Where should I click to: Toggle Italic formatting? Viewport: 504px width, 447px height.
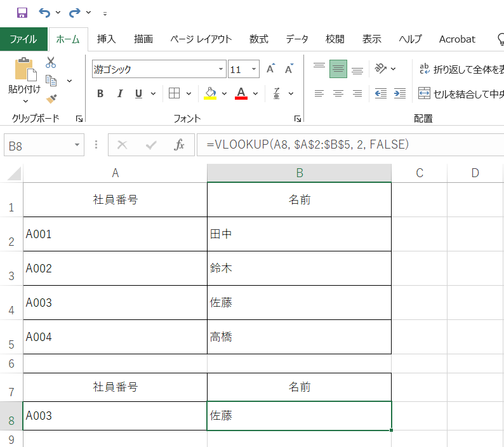tap(119, 94)
